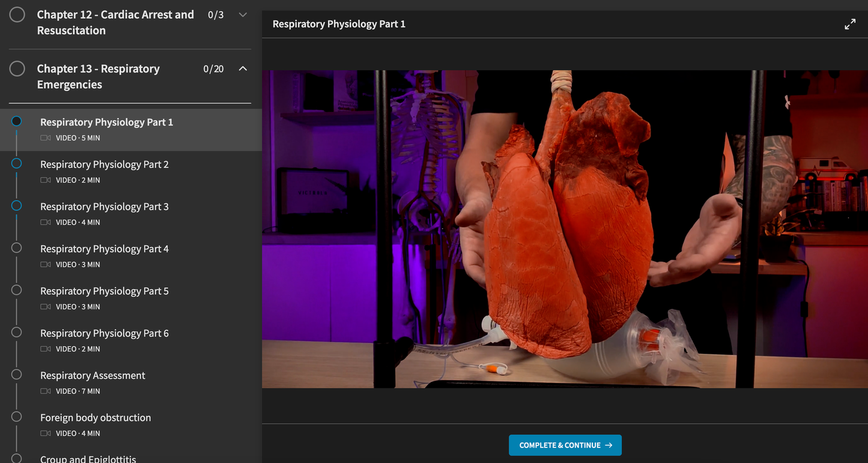Click the video icon beside Respiratory Assessment
Image resolution: width=868 pixels, height=463 pixels.
(x=44, y=390)
